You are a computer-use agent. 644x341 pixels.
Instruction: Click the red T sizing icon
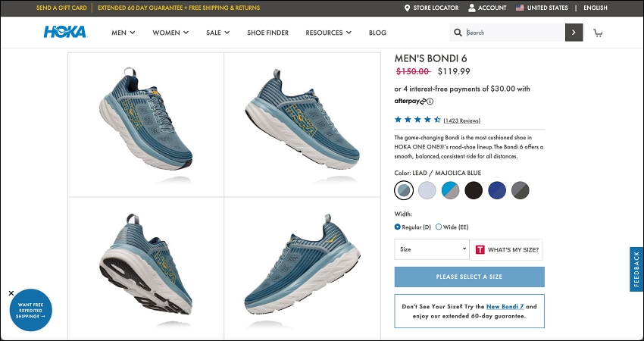pyautogui.click(x=480, y=249)
